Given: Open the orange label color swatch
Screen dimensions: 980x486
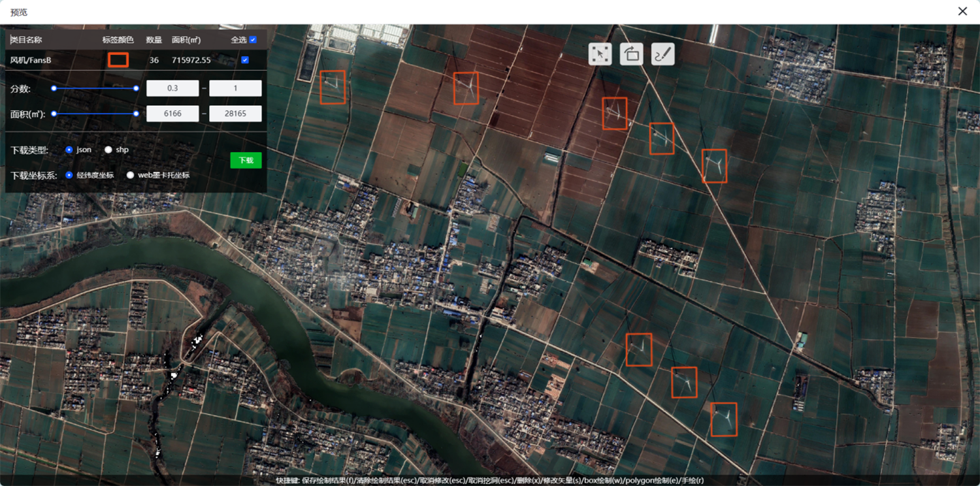Looking at the screenshot, I should (x=118, y=60).
